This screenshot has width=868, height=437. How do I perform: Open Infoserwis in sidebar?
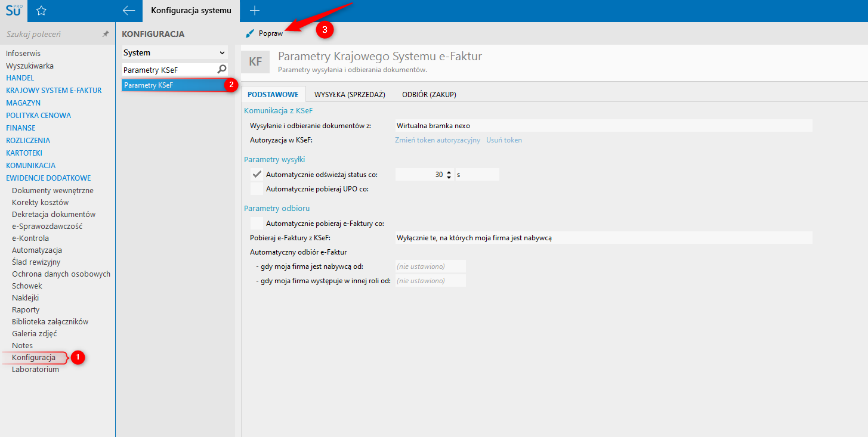point(23,53)
